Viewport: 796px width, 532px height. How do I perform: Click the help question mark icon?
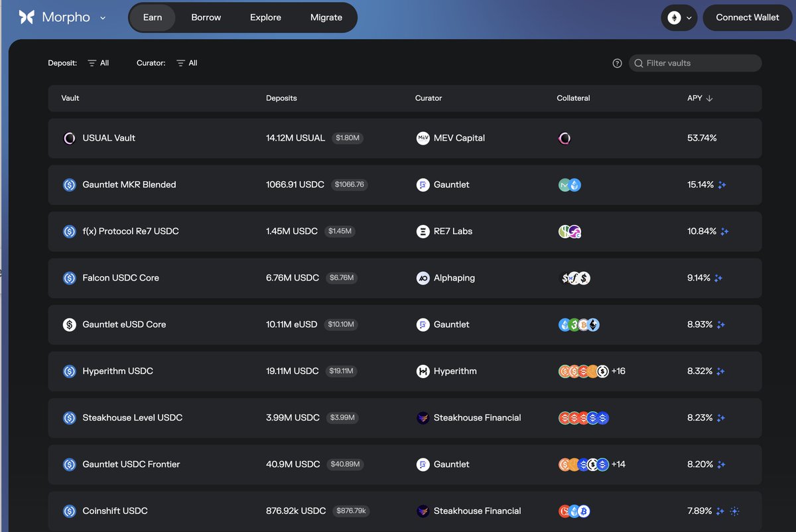coord(618,63)
